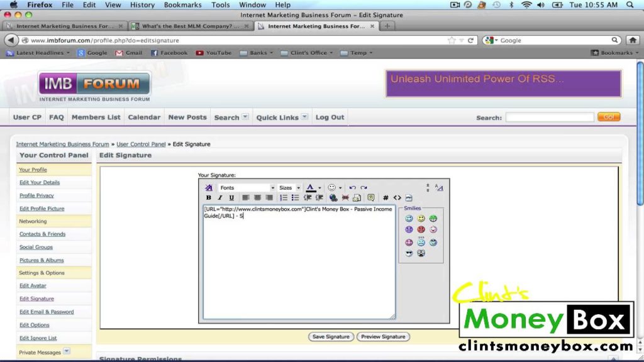Click the Insert Email Link icon
644x362 pixels.
click(x=357, y=198)
